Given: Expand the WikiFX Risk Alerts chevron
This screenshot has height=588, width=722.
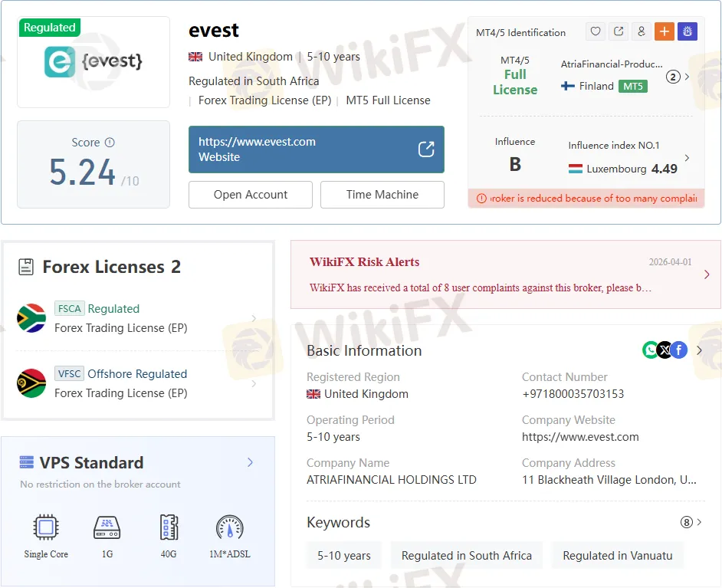Looking at the screenshot, I should 707,275.
